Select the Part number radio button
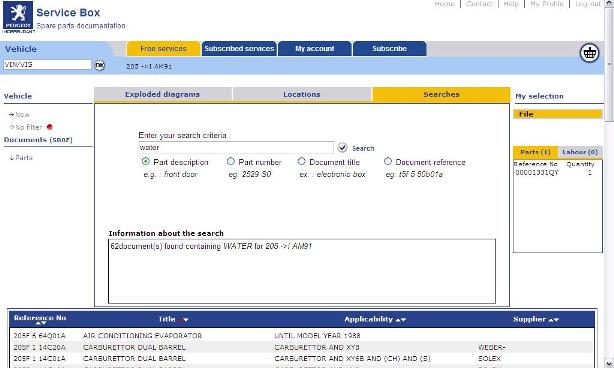Screen dimensions: 614x368 pyautogui.click(x=231, y=161)
